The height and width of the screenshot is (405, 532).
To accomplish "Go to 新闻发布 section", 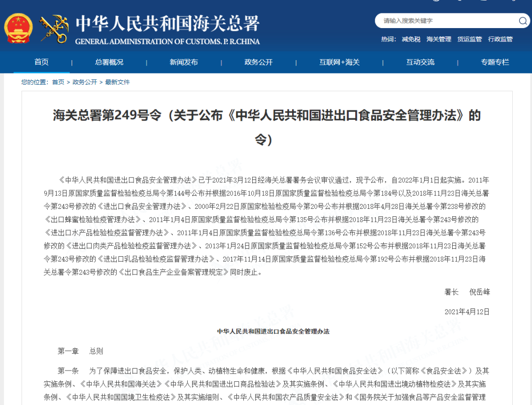I will [x=184, y=62].
